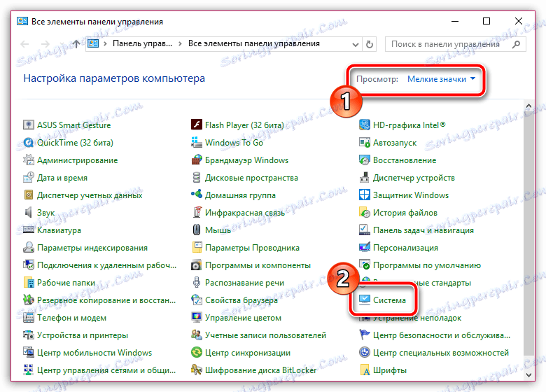Open Программы по умолчанию link

point(426,265)
